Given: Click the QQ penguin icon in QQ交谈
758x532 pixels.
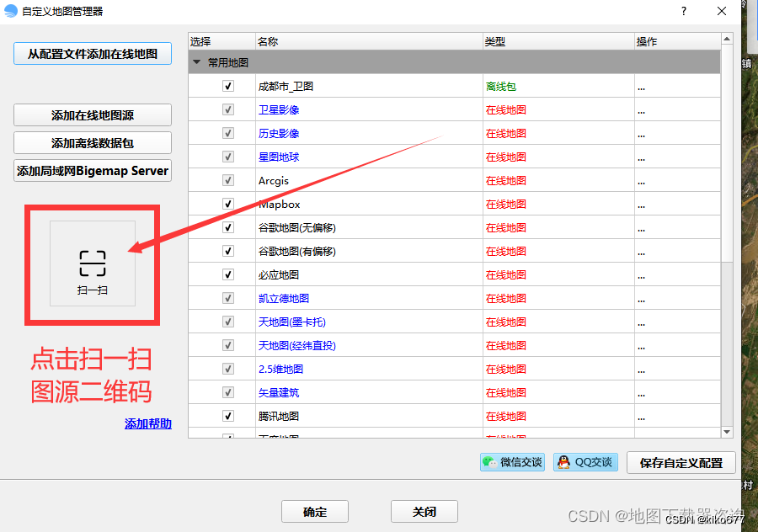Looking at the screenshot, I should (563, 462).
